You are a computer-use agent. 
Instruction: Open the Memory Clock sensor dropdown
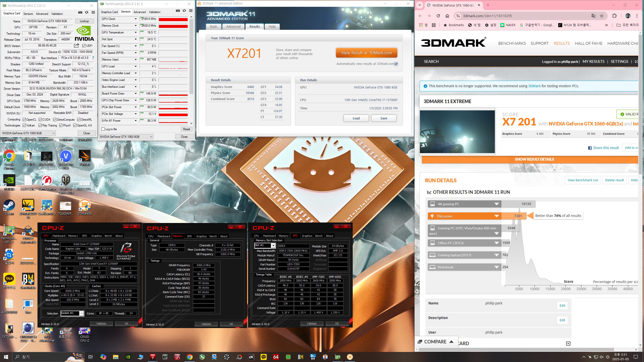click(x=135, y=26)
